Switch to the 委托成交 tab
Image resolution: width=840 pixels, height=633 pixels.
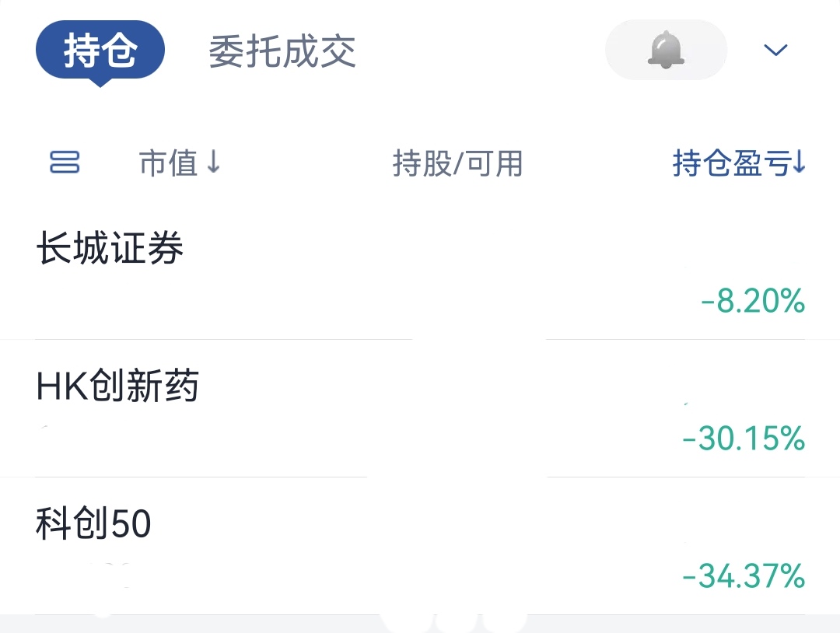[282, 51]
